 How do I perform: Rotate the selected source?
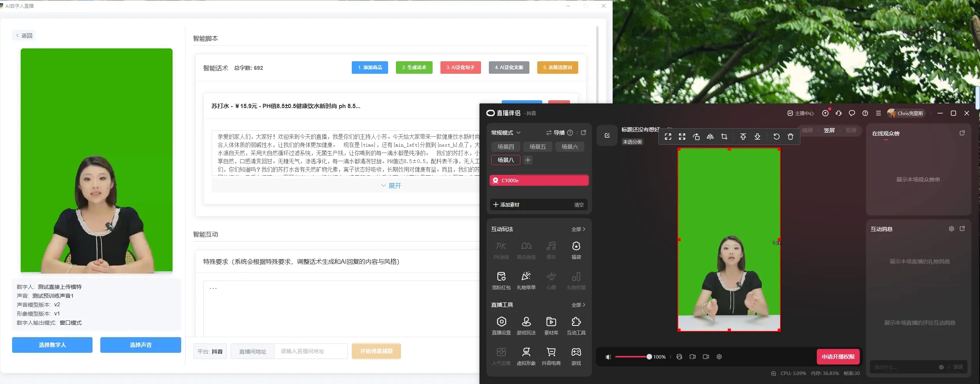696,137
